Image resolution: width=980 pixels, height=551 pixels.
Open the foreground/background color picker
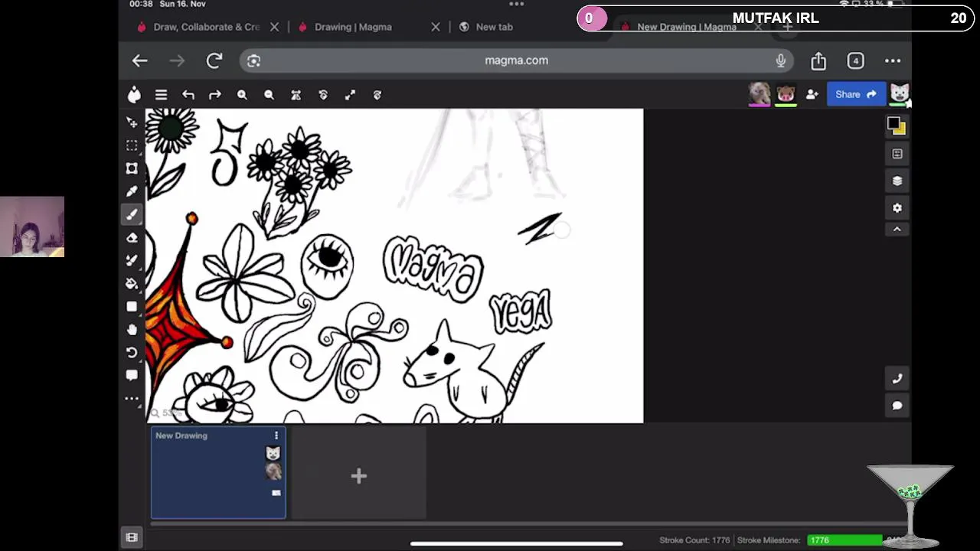(897, 126)
